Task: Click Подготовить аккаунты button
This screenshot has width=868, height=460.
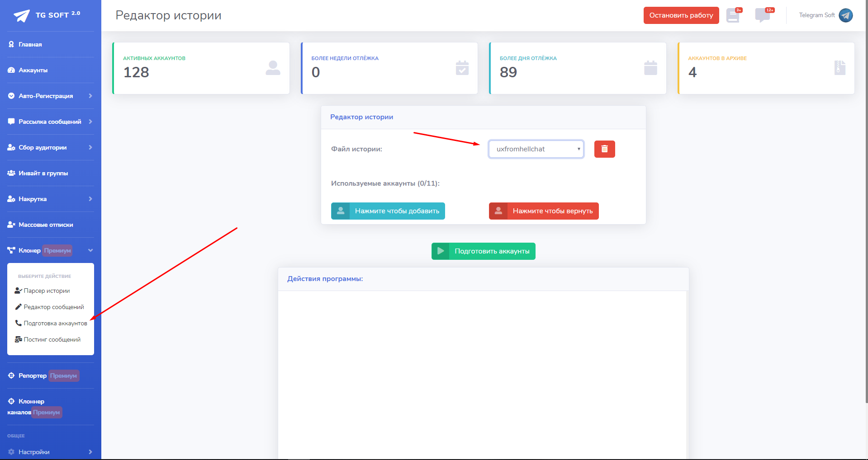Action: (483, 251)
